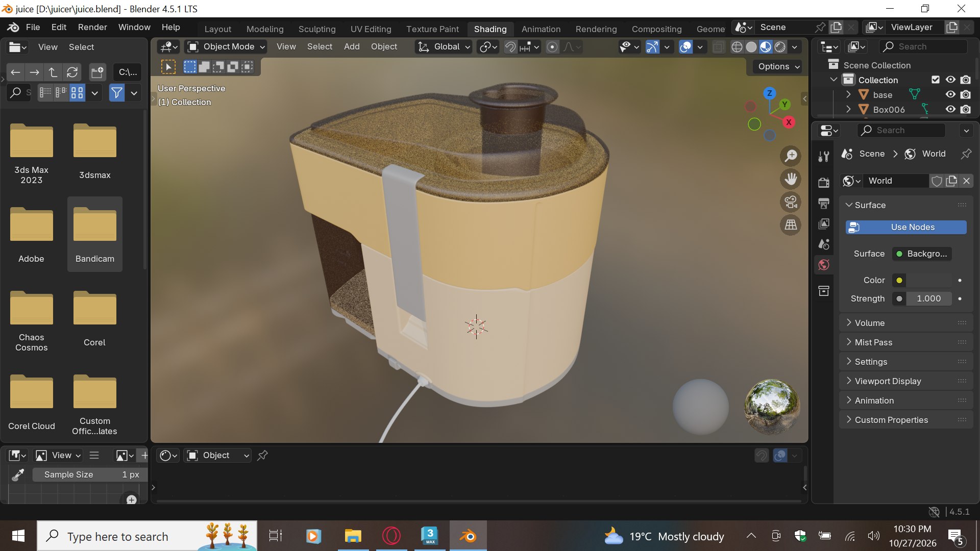
Task: Toggle file browser filter funnel
Action: [117, 93]
